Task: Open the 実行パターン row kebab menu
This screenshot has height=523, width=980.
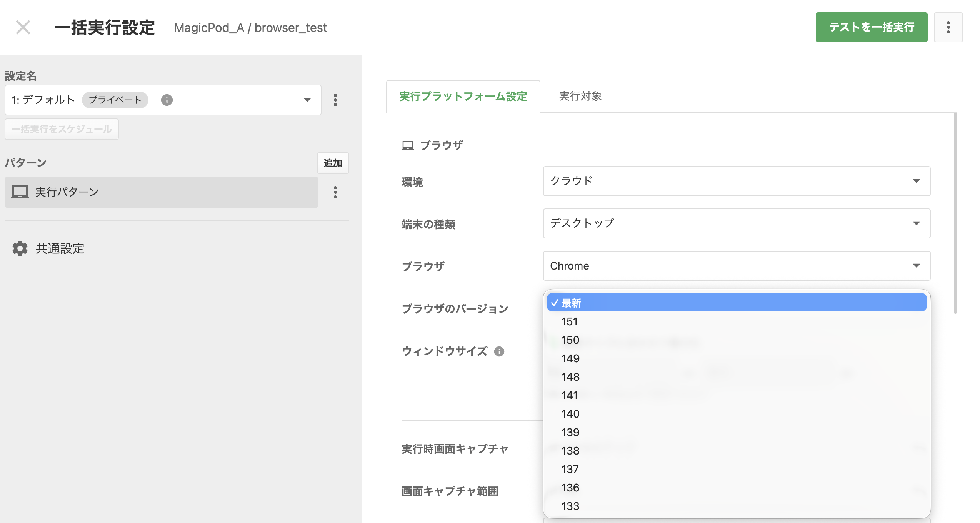Action: point(335,192)
